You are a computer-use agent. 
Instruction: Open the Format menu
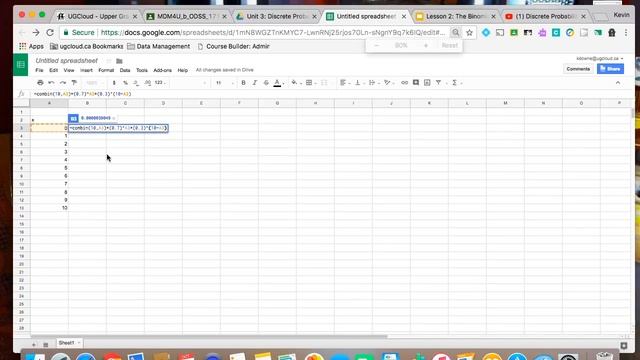(x=106, y=70)
